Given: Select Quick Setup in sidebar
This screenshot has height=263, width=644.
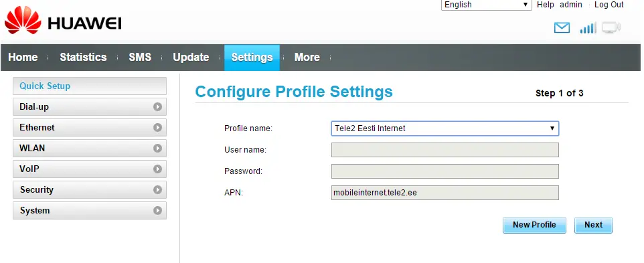Looking at the screenshot, I should [90, 86].
